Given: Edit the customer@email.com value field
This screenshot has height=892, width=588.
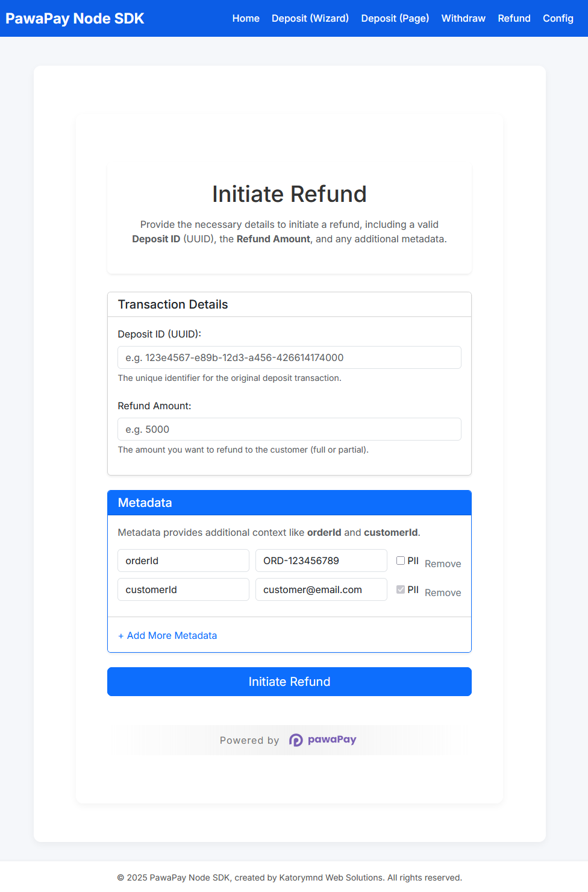Looking at the screenshot, I should pos(321,589).
